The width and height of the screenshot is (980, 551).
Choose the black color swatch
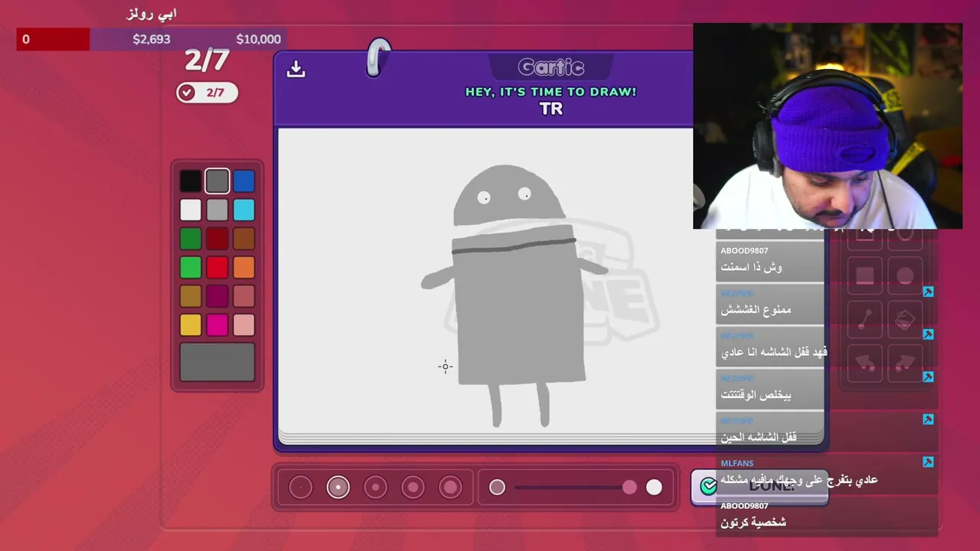(191, 181)
